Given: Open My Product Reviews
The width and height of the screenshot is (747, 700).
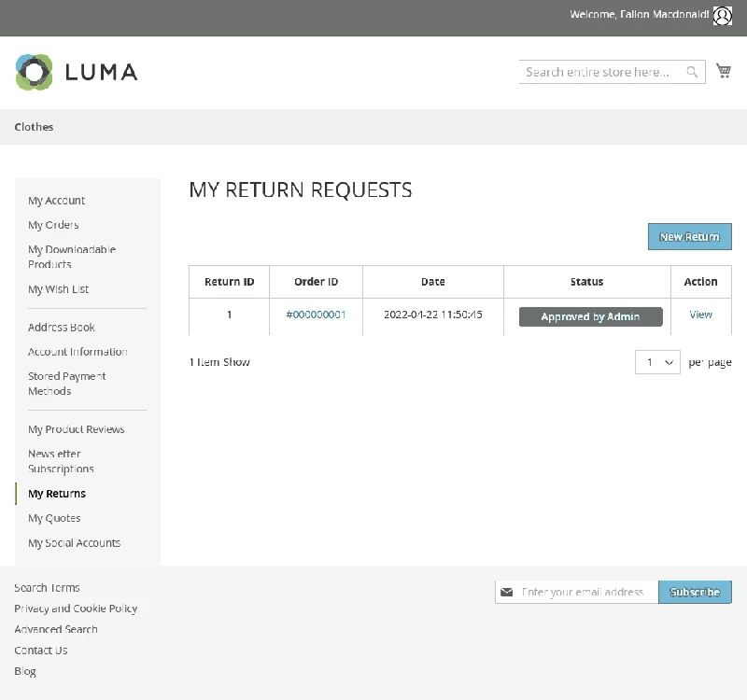Looking at the screenshot, I should coord(77,429).
